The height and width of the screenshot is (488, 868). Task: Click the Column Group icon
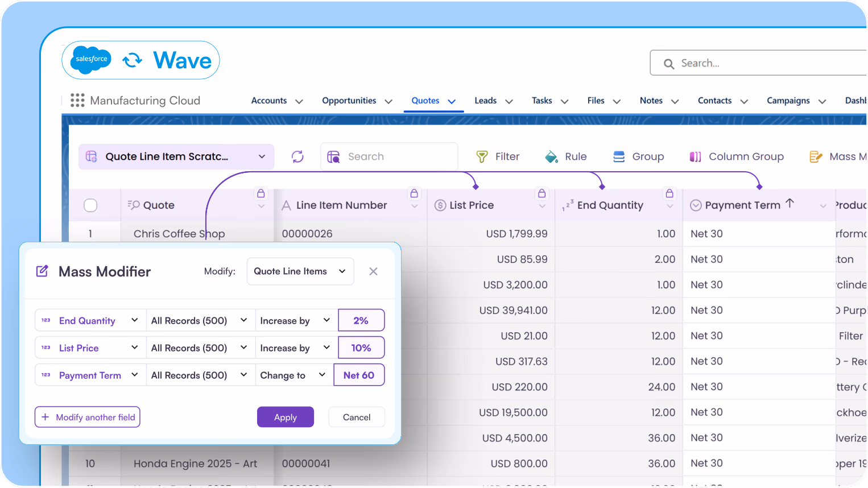coord(695,156)
